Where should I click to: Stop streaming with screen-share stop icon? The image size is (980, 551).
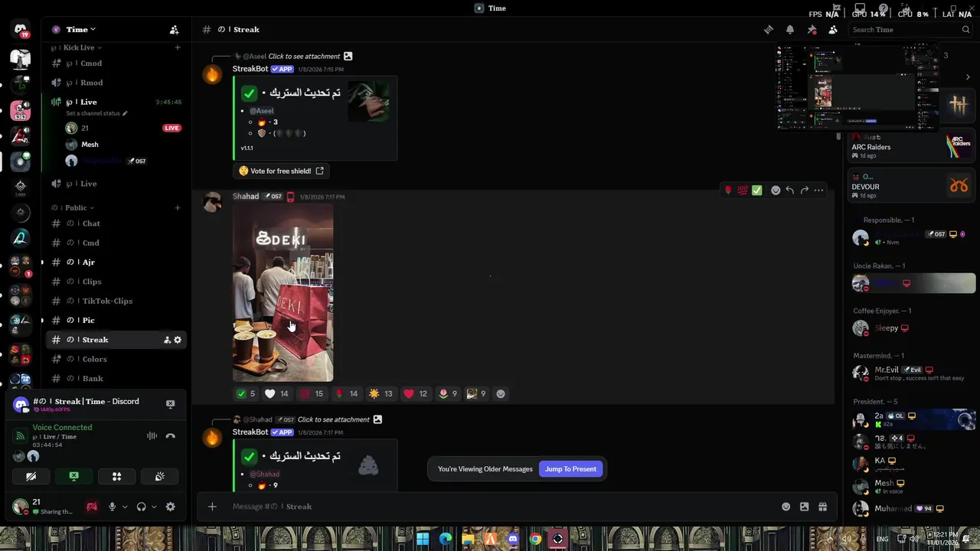coord(170,404)
